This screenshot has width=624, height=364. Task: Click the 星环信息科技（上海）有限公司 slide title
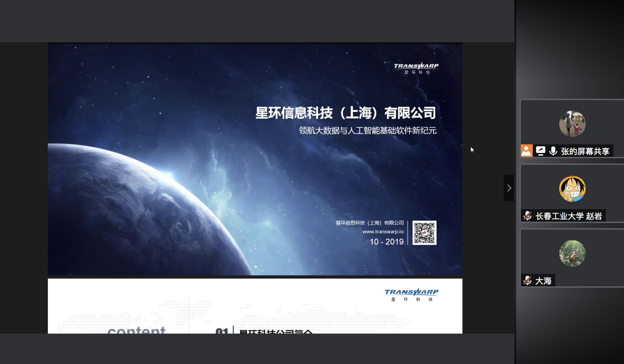(x=345, y=113)
